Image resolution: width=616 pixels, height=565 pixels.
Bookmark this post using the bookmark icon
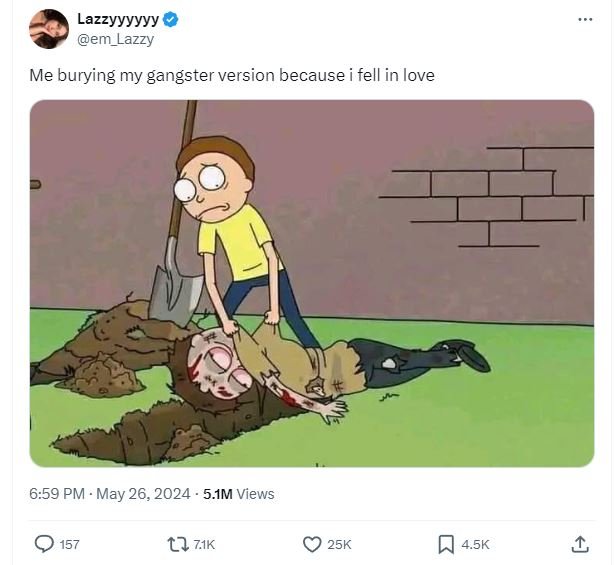pyautogui.click(x=446, y=544)
